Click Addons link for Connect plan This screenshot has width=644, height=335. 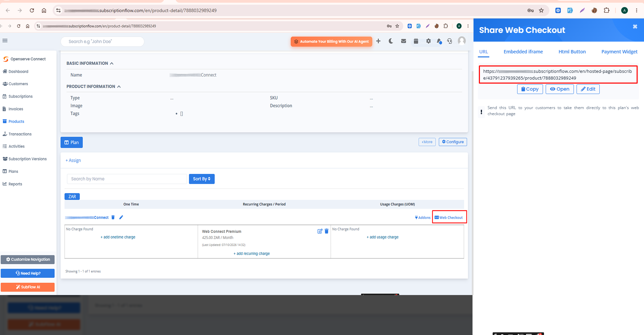[423, 218]
